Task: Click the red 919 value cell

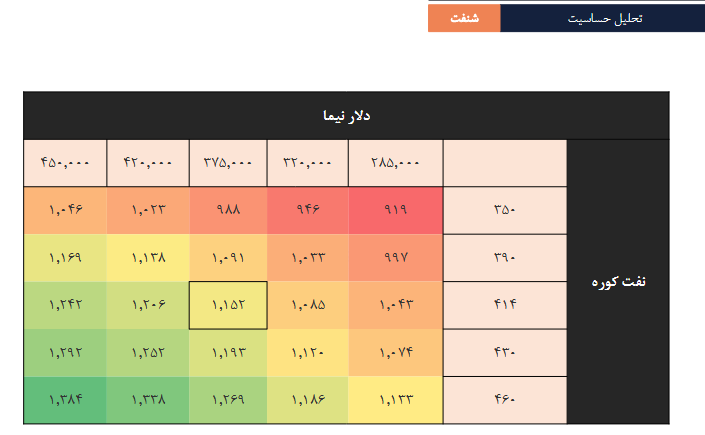Action: [395, 210]
